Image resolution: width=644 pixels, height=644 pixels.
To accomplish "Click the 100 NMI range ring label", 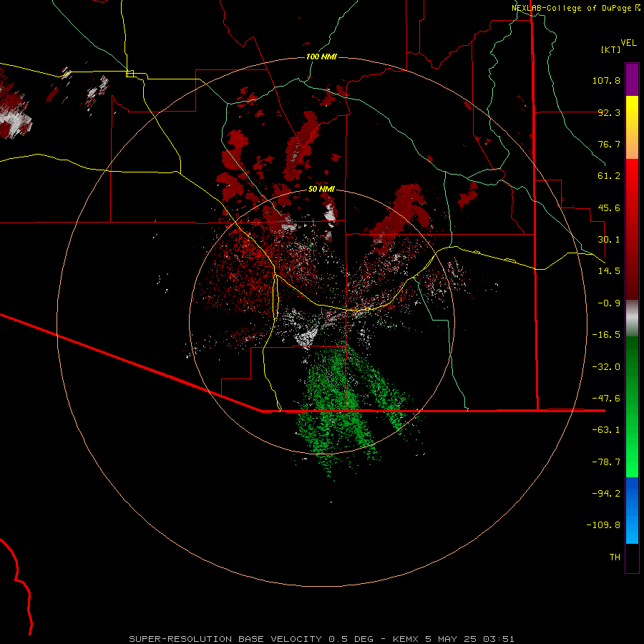I will pyautogui.click(x=321, y=57).
